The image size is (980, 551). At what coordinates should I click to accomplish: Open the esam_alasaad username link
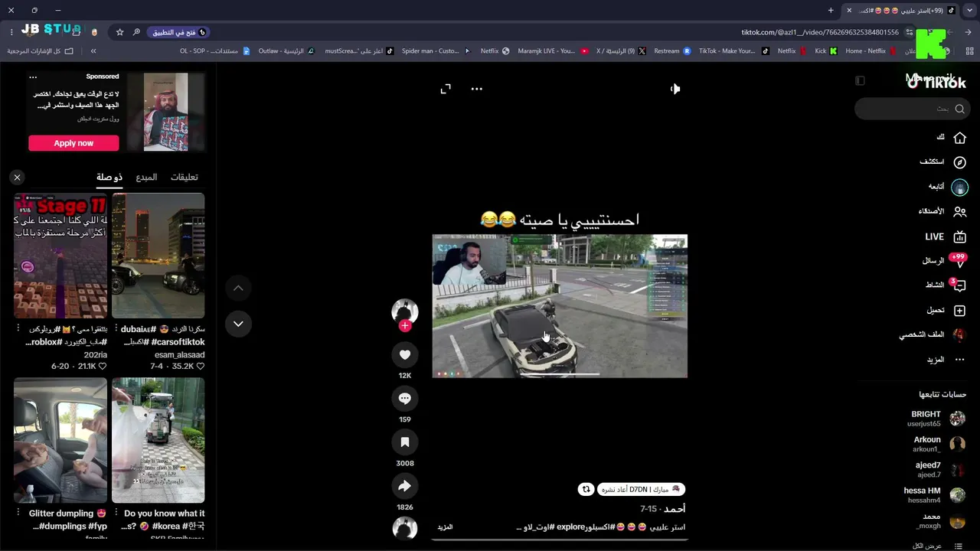[x=180, y=355]
